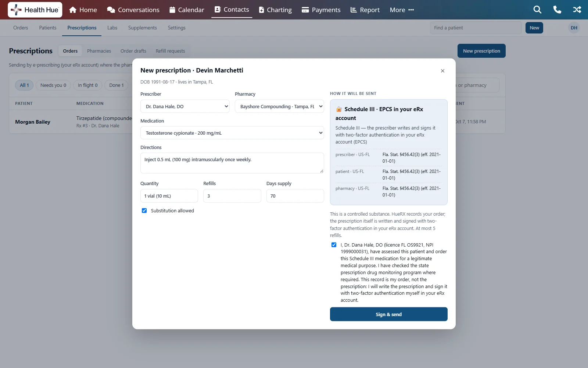Screen dimensions: 588x368
Task: Click the Report chart icon
Action: coord(354,10)
